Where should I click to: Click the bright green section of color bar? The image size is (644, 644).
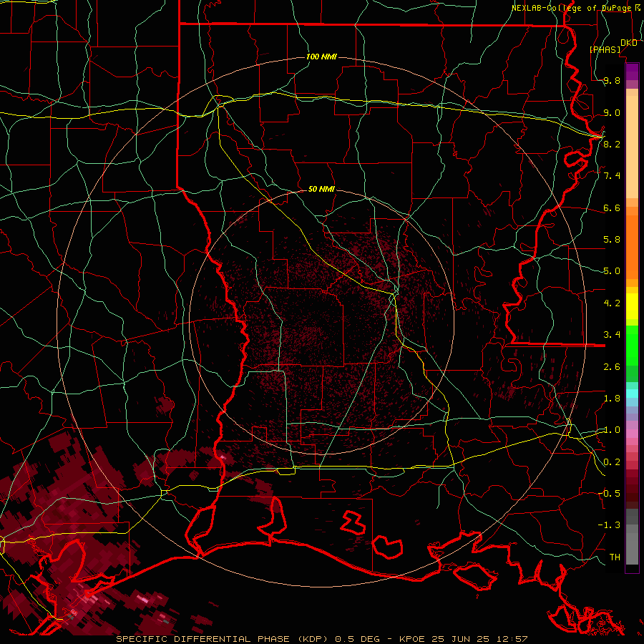tap(632, 345)
